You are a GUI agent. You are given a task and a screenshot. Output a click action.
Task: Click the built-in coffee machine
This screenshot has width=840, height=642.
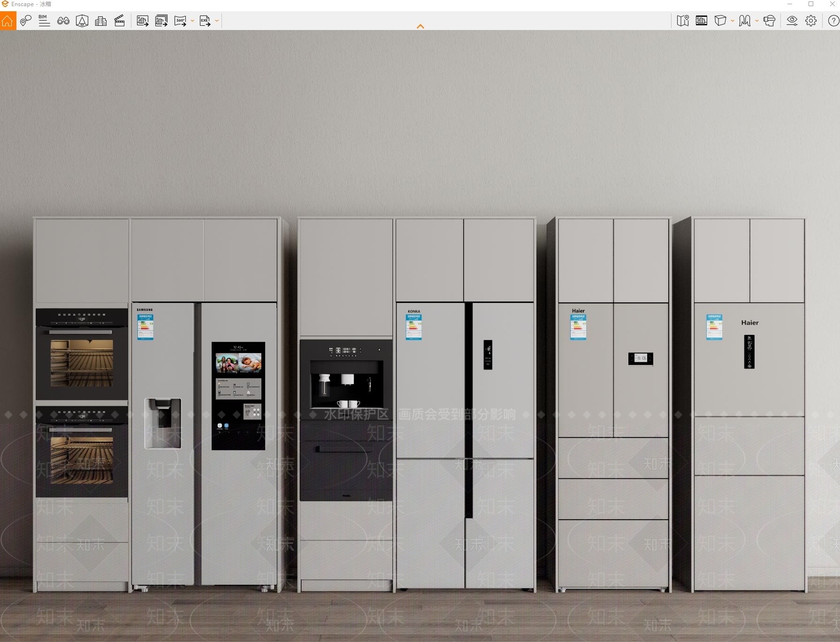click(346, 380)
